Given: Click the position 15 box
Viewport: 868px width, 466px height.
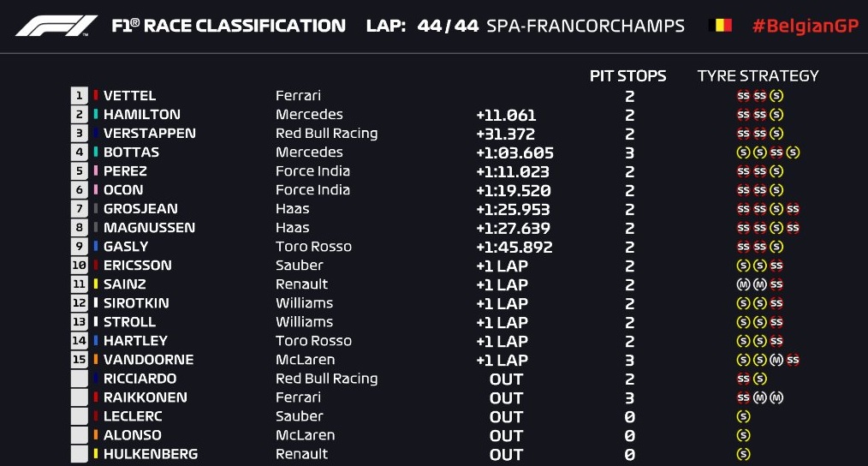Looking at the screenshot, I should (80, 360).
